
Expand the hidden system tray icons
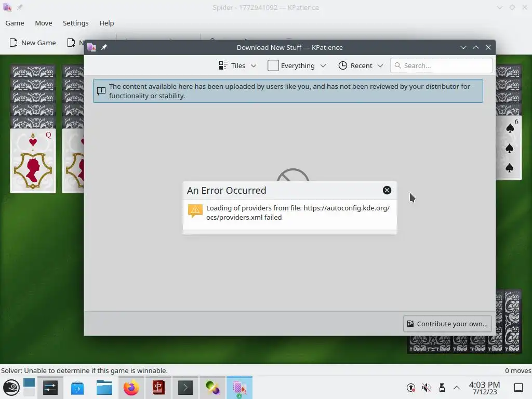pyautogui.click(x=457, y=388)
